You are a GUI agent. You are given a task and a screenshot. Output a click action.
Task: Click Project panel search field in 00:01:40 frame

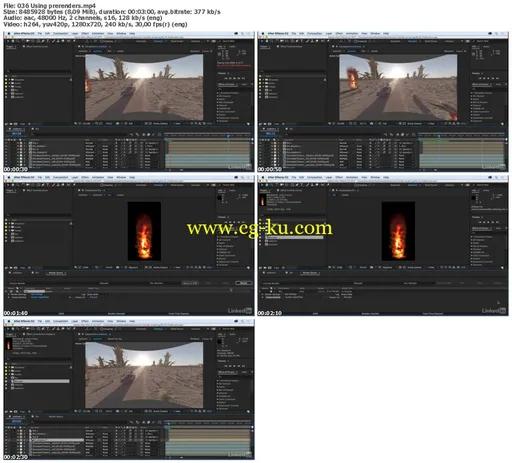[x=39, y=214]
